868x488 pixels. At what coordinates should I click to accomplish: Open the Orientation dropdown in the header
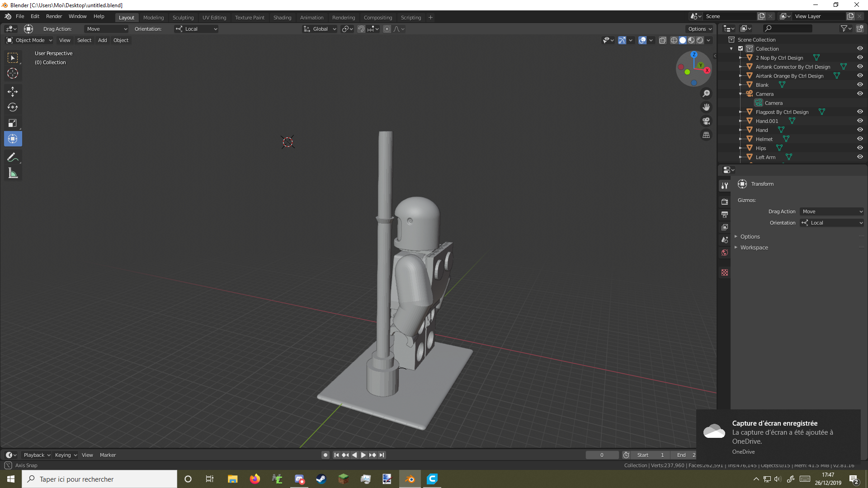pos(196,28)
